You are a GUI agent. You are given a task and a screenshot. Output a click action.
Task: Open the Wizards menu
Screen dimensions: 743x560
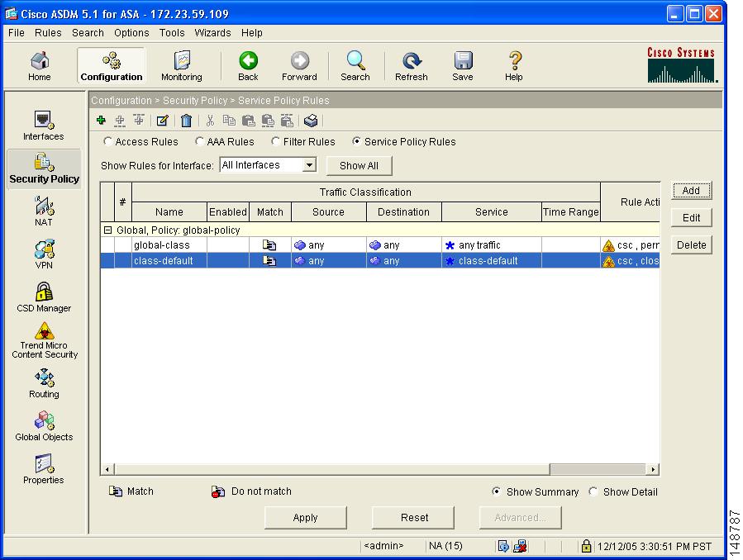click(x=212, y=33)
